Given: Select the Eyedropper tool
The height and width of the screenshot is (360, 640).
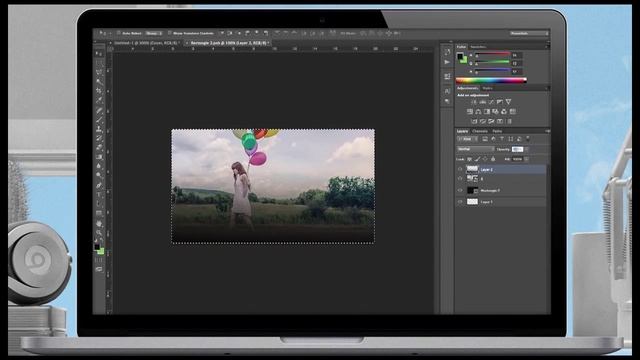Looking at the screenshot, I should 99,100.
